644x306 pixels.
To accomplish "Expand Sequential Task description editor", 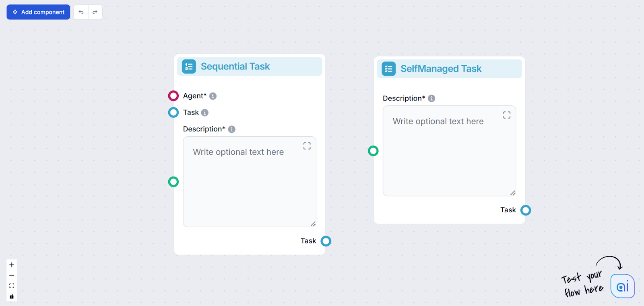I will (x=307, y=146).
